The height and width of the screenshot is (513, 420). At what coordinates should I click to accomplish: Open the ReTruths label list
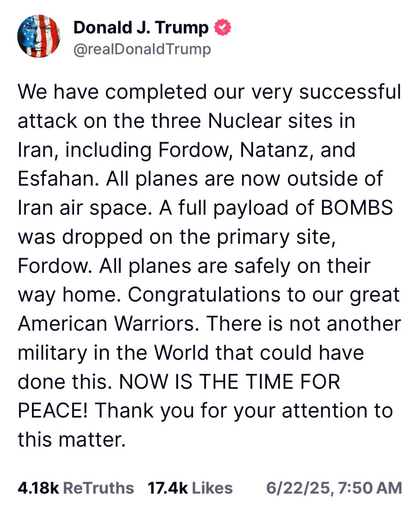(x=99, y=488)
